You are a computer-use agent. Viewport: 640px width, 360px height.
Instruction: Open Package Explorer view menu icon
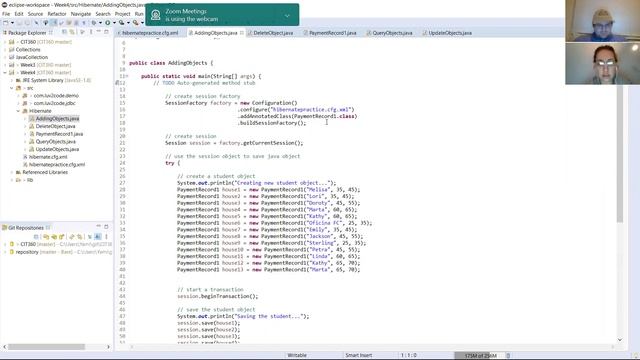(x=91, y=32)
